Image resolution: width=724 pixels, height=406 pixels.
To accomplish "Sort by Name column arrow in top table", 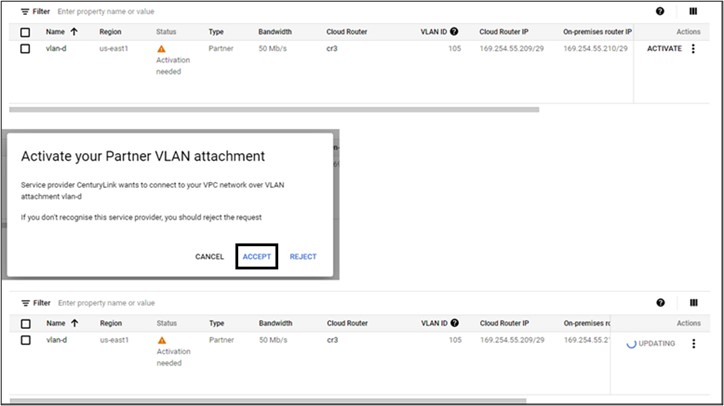I will pyautogui.click(x=75, y=32).
